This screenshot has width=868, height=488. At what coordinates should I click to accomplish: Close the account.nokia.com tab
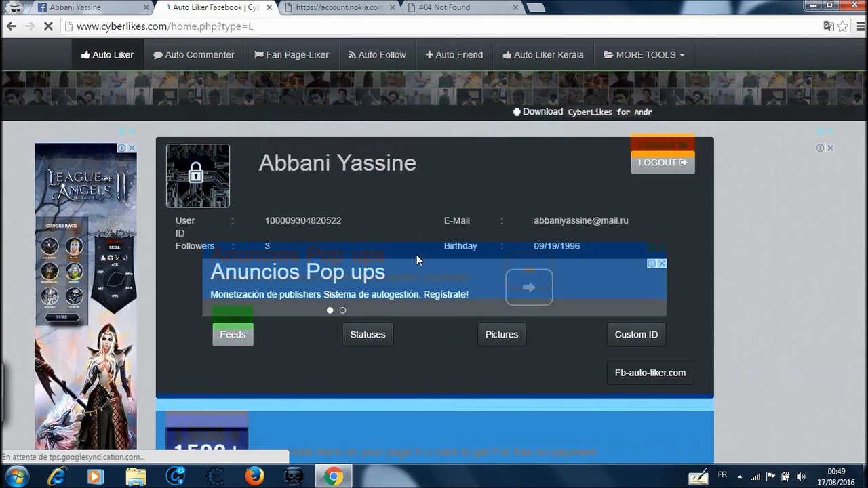click(392, 7)
